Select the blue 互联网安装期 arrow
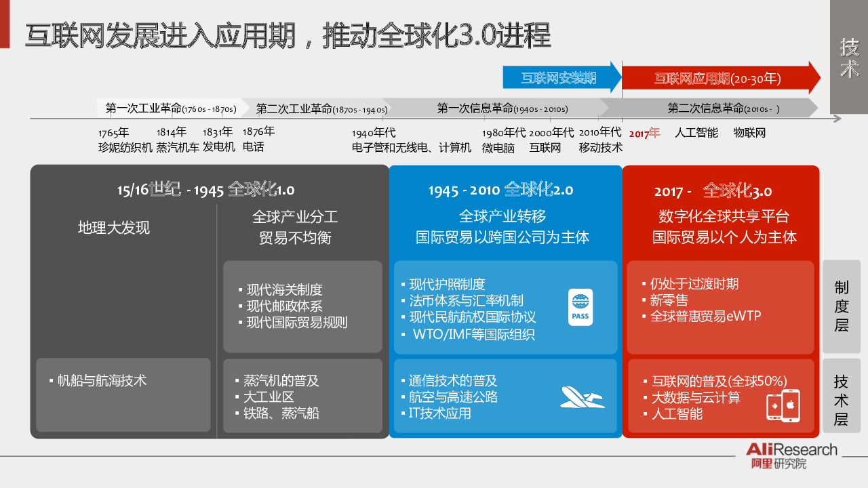Screen dimensions: 868x488 click(561, 78)
